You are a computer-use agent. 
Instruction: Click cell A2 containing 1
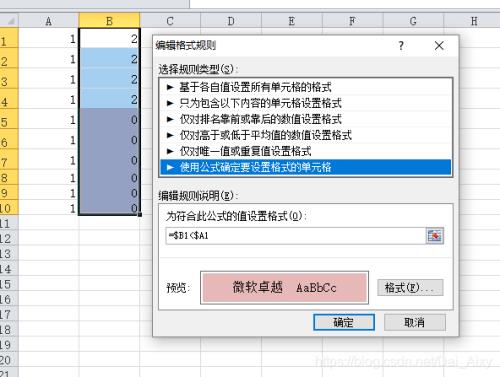pyautogui.click(x=49, y=59)
